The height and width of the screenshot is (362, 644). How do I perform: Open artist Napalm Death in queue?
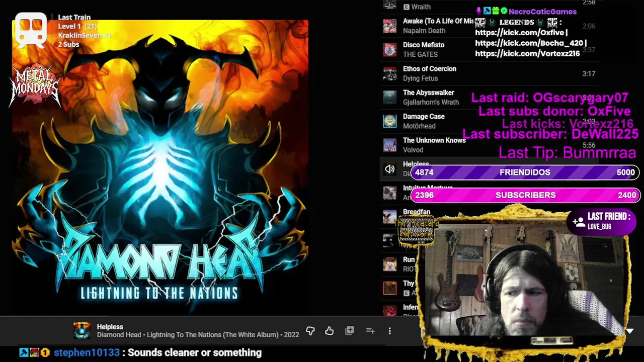424,31
